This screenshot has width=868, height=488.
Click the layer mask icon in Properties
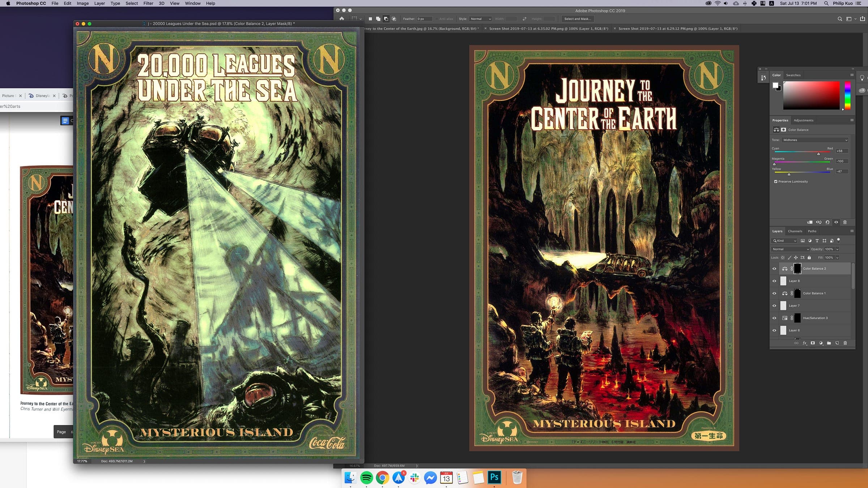(x=783, y=130)
